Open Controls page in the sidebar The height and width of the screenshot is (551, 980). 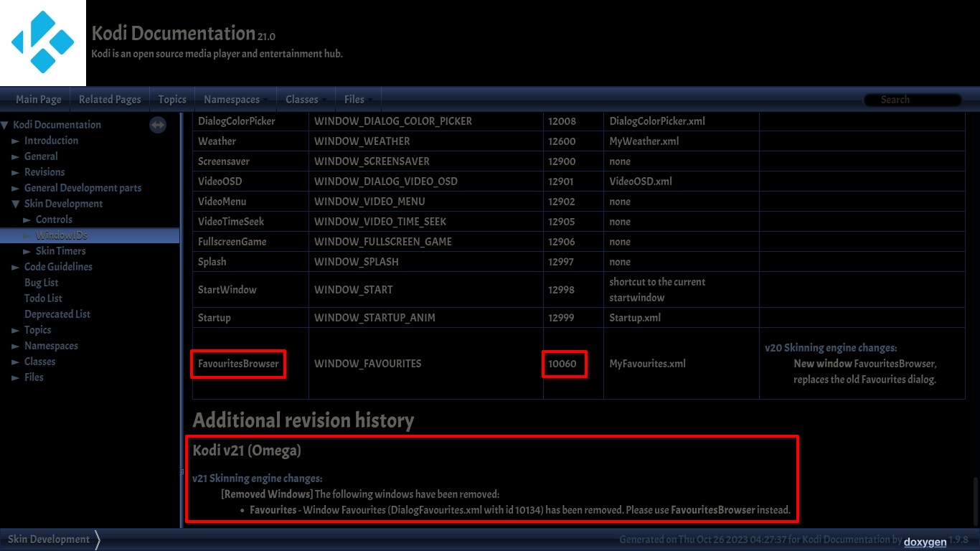point(54,220)
